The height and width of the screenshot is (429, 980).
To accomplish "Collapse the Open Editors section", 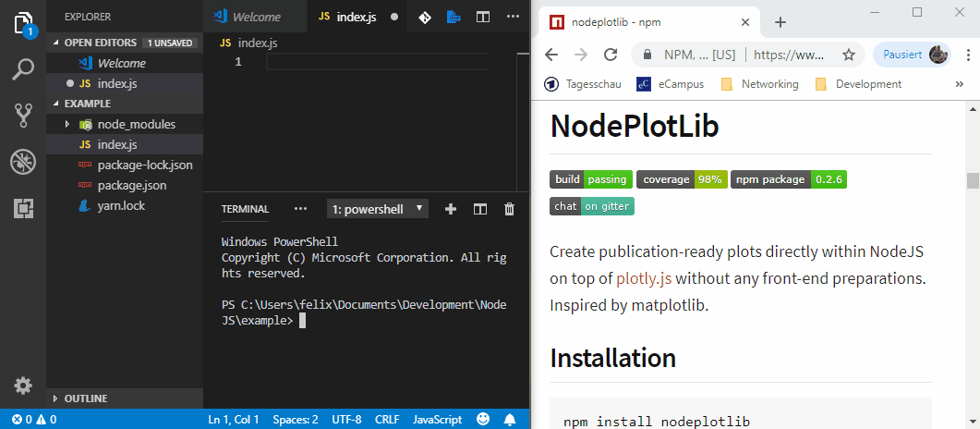I will pos(125,43).
